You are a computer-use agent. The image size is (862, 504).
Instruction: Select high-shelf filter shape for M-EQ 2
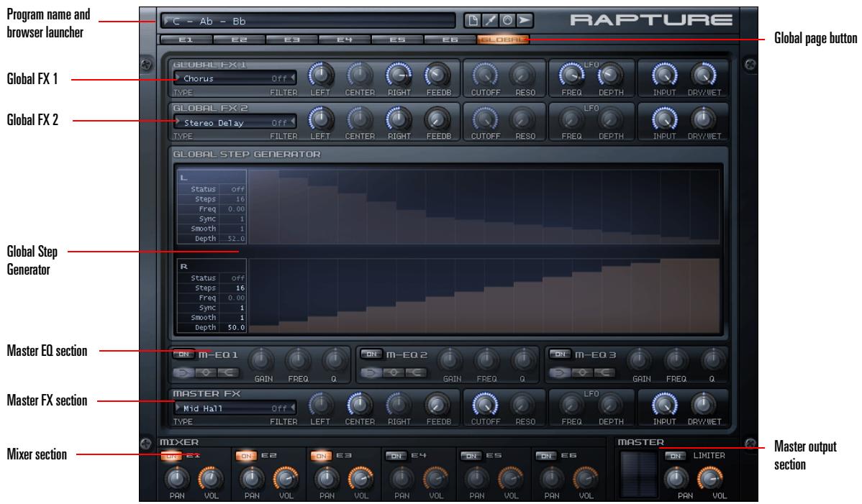(416, 372)
